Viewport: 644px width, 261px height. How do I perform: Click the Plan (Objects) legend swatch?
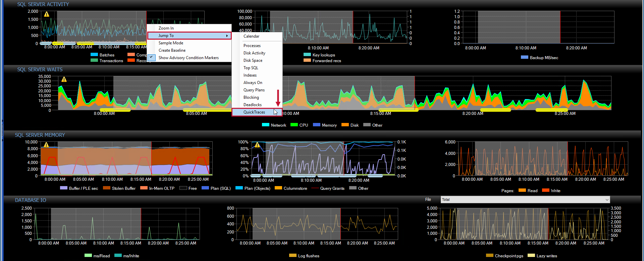(x=239, y=188)
